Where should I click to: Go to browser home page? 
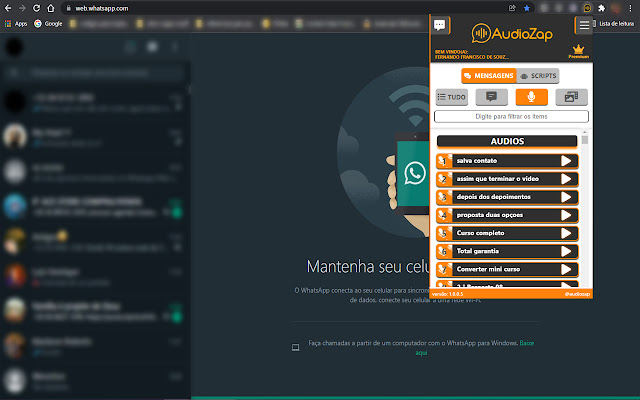click(51, 8)
